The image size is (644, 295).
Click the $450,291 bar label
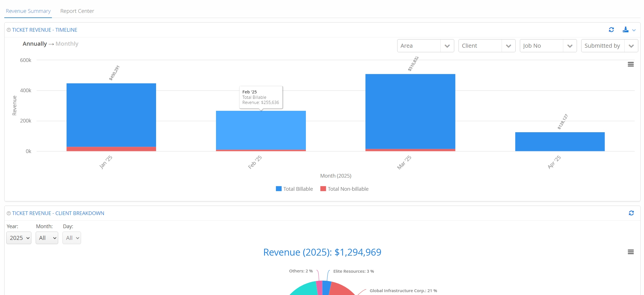click(114, 73)
